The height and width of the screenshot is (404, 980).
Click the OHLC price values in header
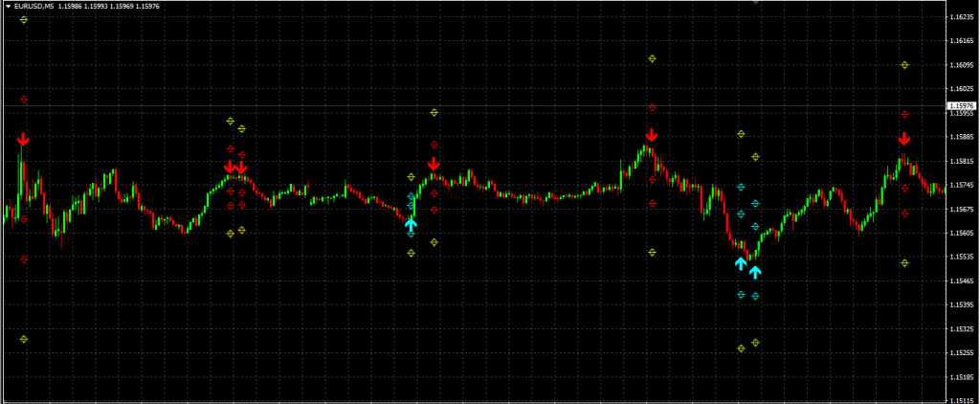click(108, 7)
